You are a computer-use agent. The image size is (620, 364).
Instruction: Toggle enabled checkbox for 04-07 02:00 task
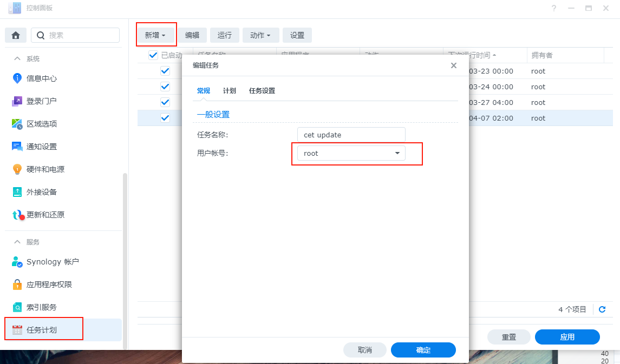(x=165, y=118)
